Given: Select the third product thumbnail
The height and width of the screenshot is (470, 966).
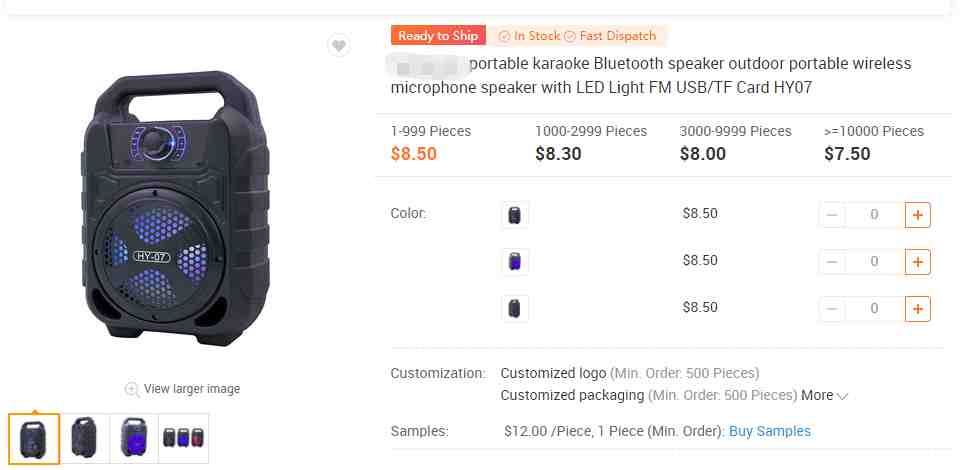Looking at the screenshot, I should point(135,438).
